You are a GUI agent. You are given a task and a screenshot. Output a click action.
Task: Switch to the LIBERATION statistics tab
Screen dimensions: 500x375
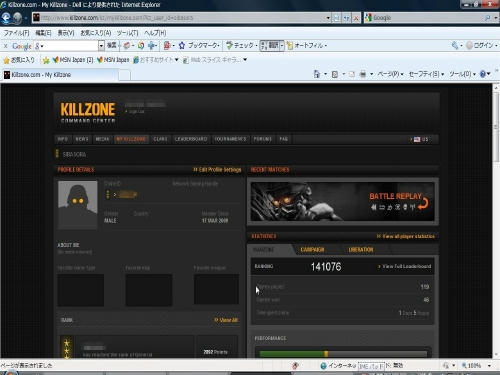coord(361,250)
